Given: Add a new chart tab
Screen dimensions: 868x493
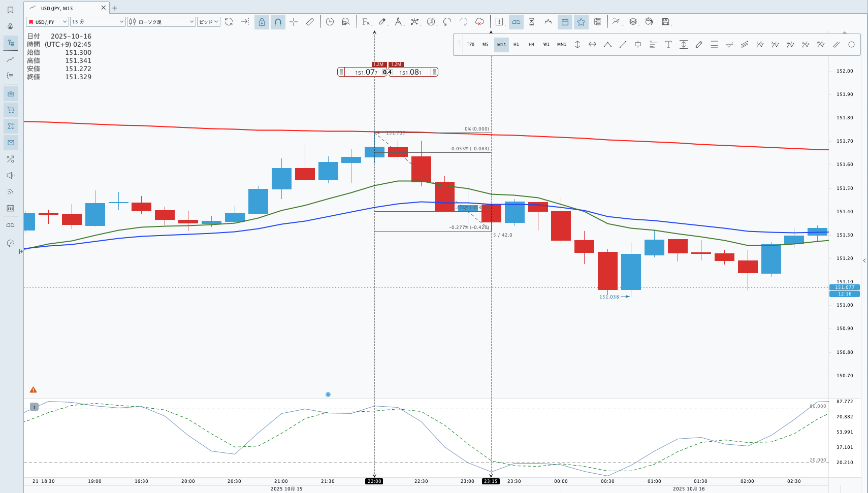Looking at the screenshot, I should (x=115, y=8).
